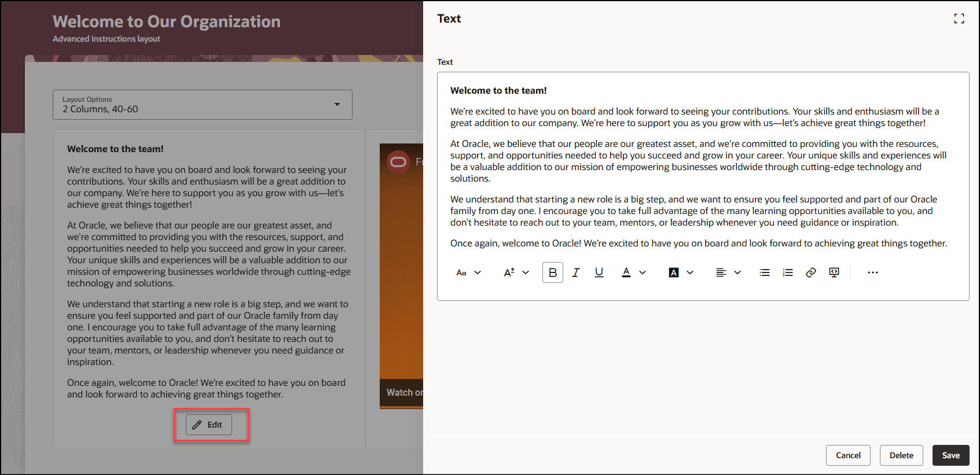Click 'Welcome to the team!' heading in the layout preview
This screenshot has width=980, height=475.
tap(115, 149)
